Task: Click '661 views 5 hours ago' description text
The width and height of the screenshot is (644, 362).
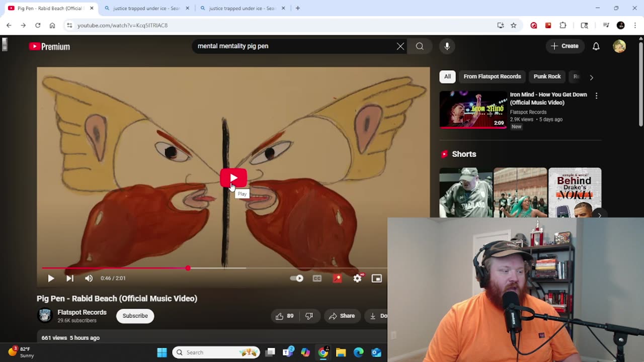Action: pos(70,338)
